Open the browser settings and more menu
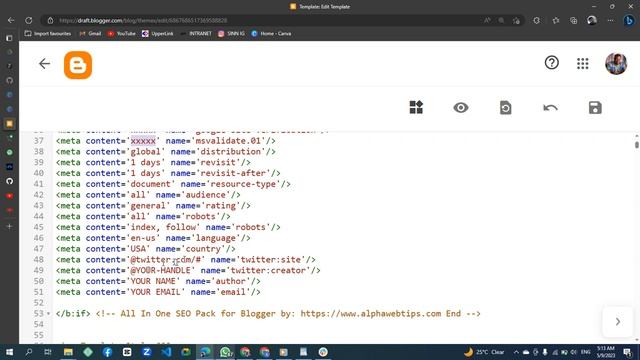 [610, 20]
